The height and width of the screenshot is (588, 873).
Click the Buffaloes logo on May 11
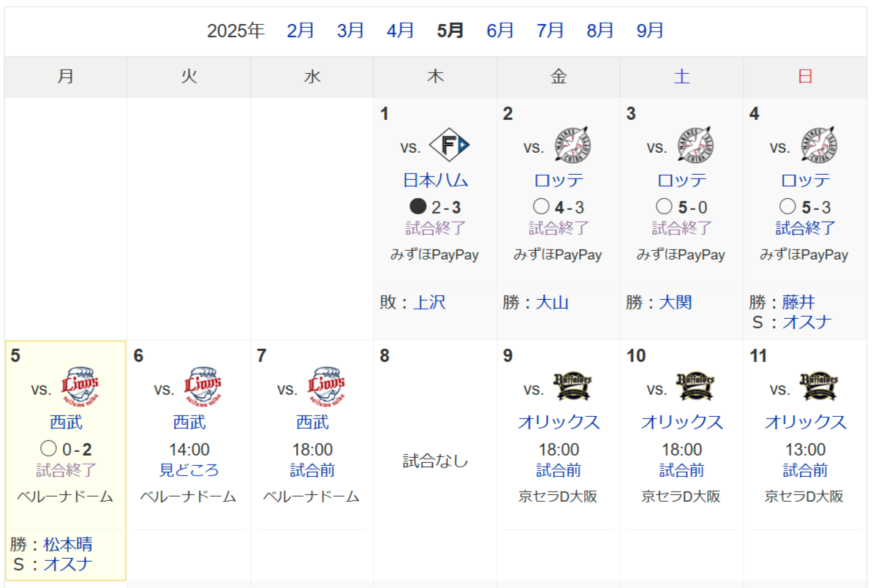tap(819, 386)
